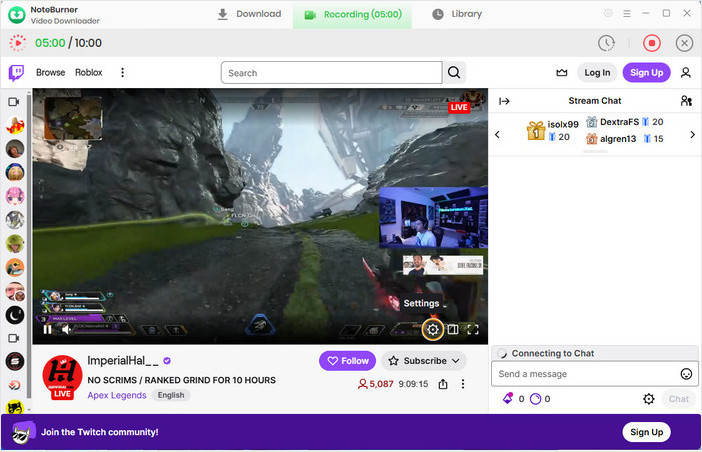Open the emoji picker in chat
Viewport: 702px width, 452px height.
pyautogui.click(x=686, y=374)
